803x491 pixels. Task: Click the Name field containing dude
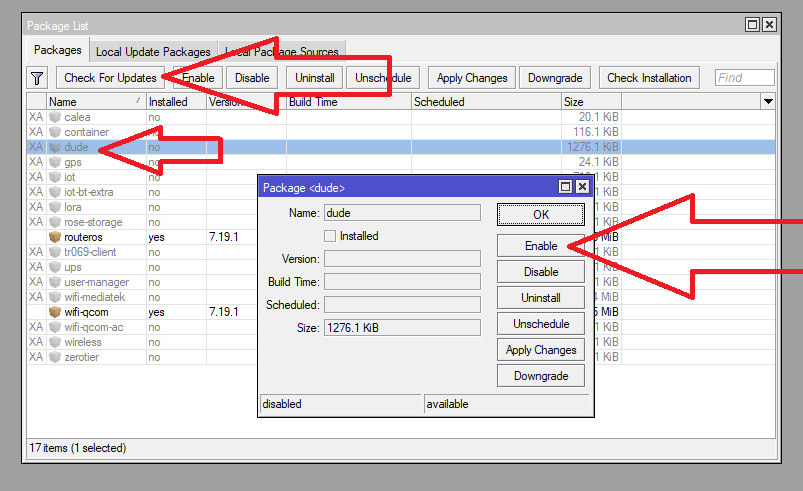(402, 213)
